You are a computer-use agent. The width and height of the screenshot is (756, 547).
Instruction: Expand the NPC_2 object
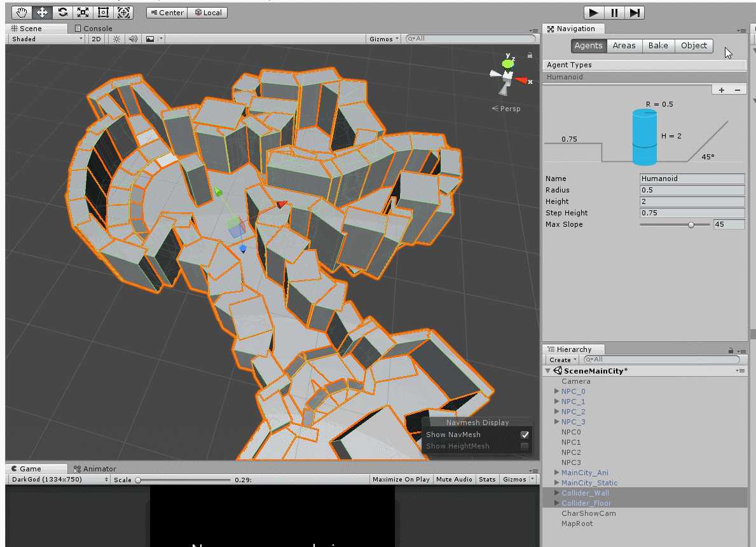(556, 412)
